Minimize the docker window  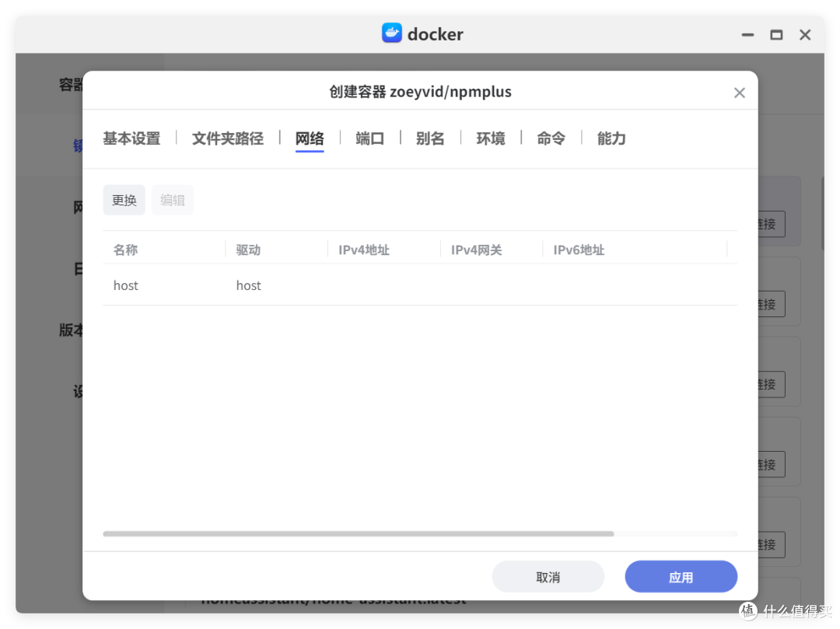pos(748,35)
